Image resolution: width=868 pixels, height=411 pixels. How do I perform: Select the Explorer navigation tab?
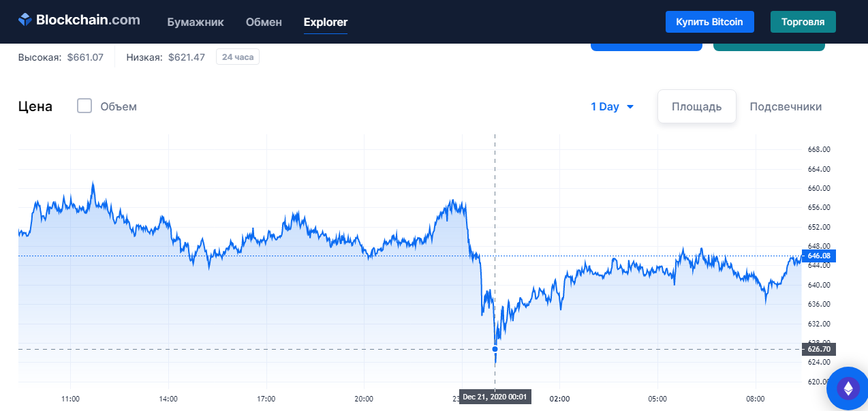click(326, 22)
